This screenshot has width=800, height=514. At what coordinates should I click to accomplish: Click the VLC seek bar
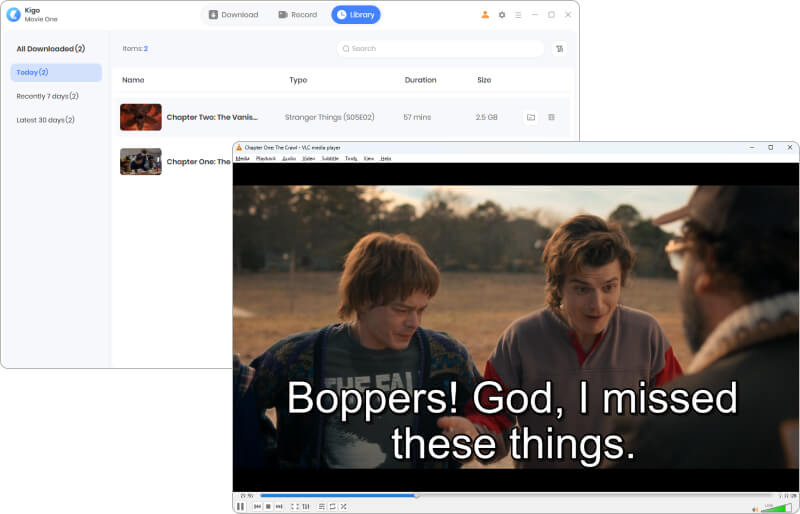516,495
